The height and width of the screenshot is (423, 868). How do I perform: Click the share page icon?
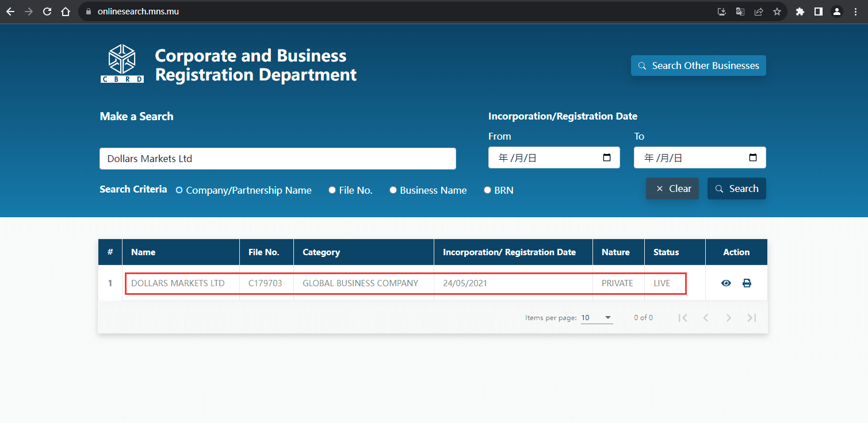pyautogui.click(x=759, y=11)
